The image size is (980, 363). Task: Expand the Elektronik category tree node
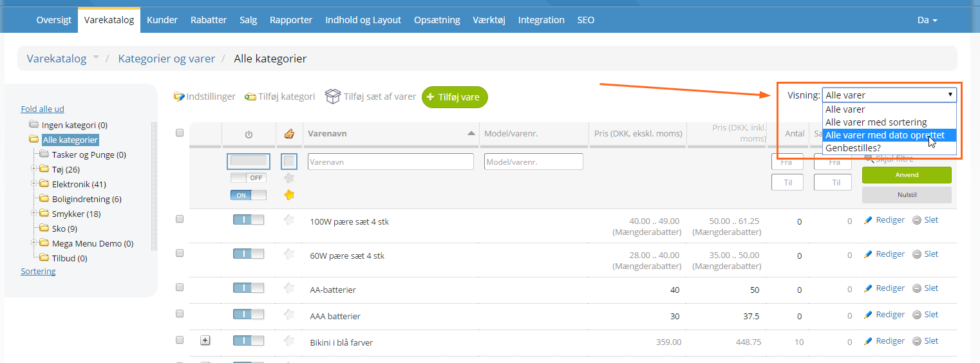pyautogui.click(x=33, y=184)
